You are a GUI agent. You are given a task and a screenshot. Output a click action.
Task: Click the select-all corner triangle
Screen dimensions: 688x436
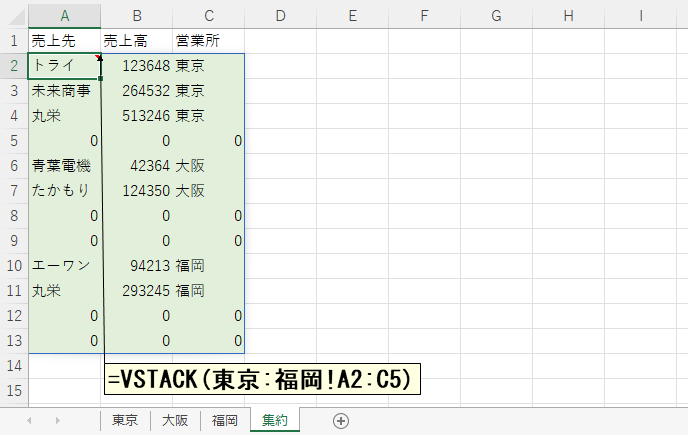click(x=17, y=18)
